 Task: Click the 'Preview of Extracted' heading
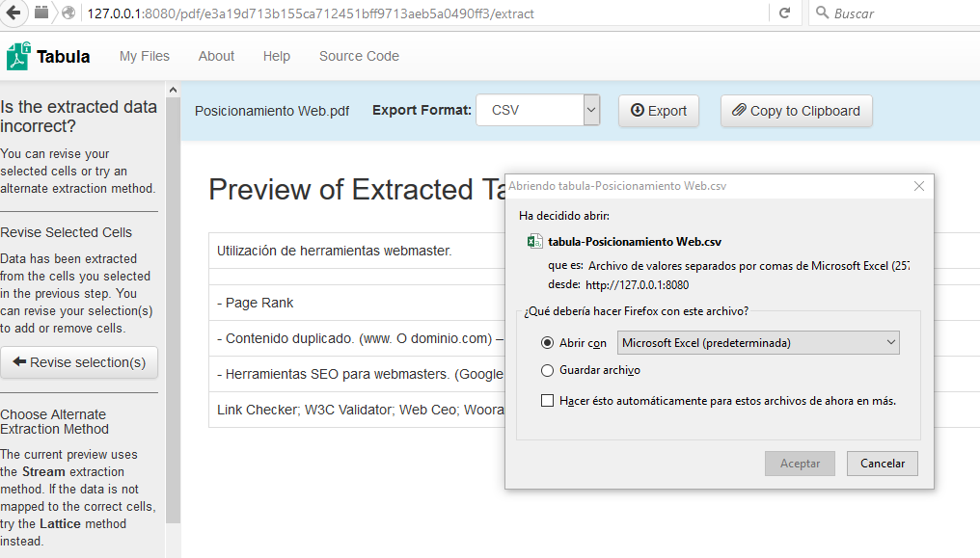(356, 189)
